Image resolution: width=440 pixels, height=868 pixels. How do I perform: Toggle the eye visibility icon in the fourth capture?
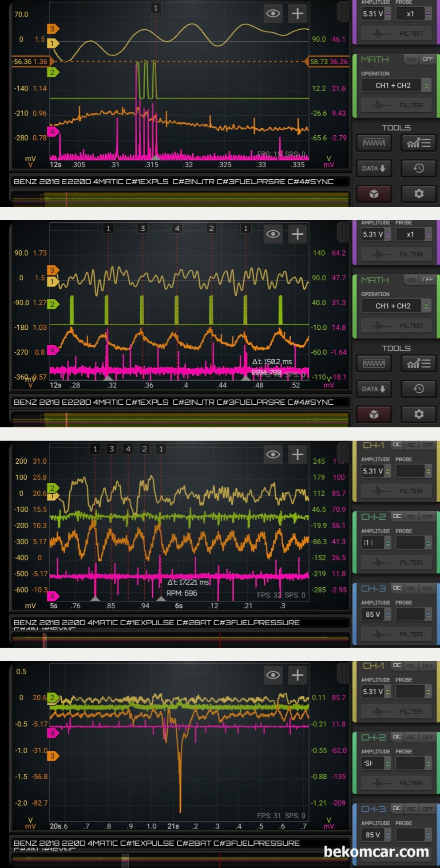tap(273, 675)
